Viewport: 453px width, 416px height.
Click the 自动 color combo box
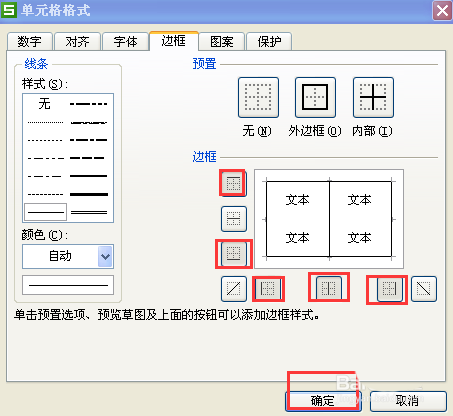(x=68, y=257)
